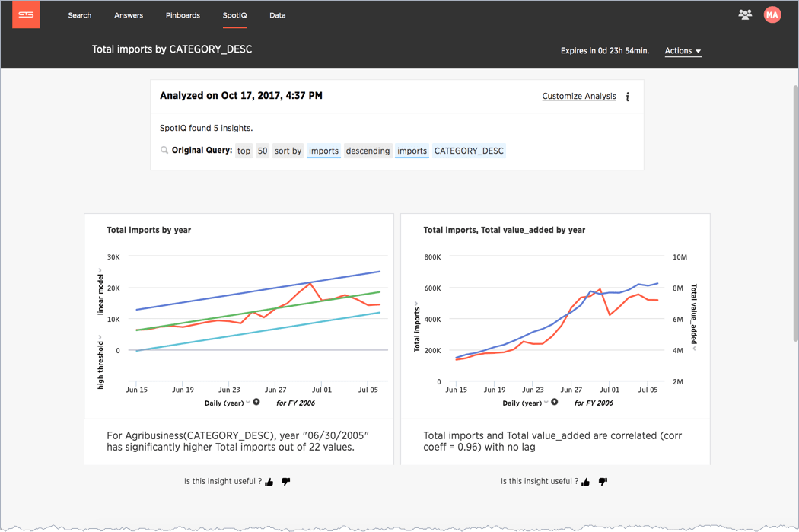799x532 pixels.
Task: Click sort arrow on right chart's x-axis
Action: [x=555, y=402]
